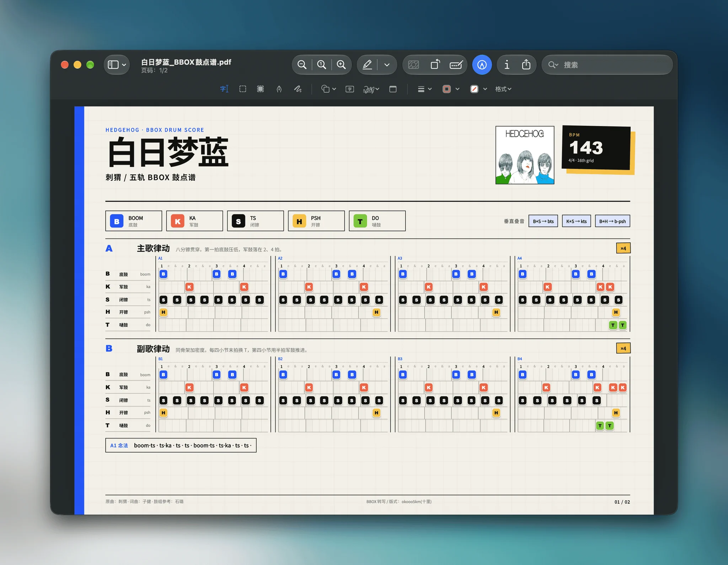Select the sketch drawing tool

[298, 89]
